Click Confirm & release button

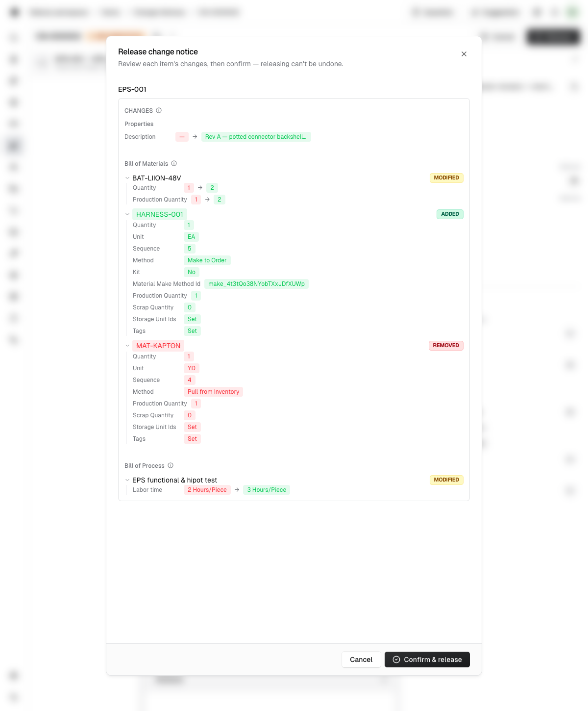click(427, 660)
